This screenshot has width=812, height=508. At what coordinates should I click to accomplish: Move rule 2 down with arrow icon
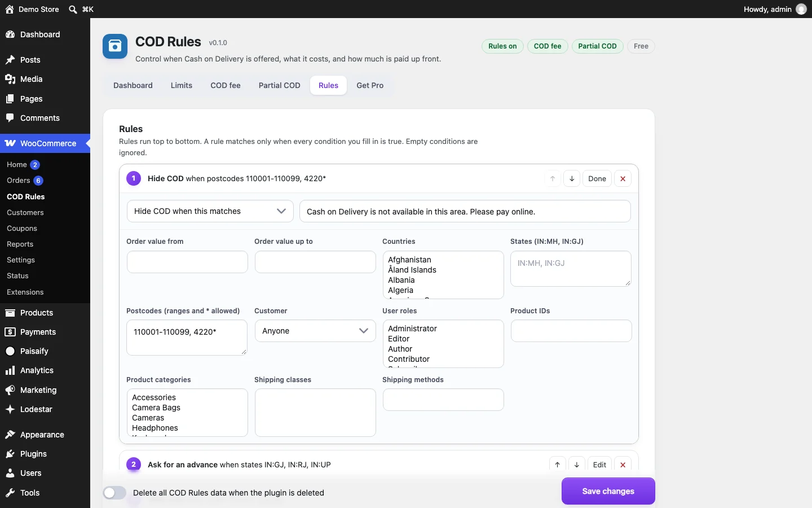pyautogui.click(x=577, y=465)
